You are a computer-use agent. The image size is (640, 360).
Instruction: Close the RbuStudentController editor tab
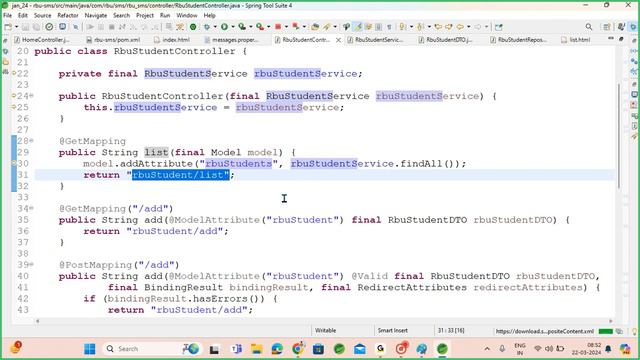point(338,40)
